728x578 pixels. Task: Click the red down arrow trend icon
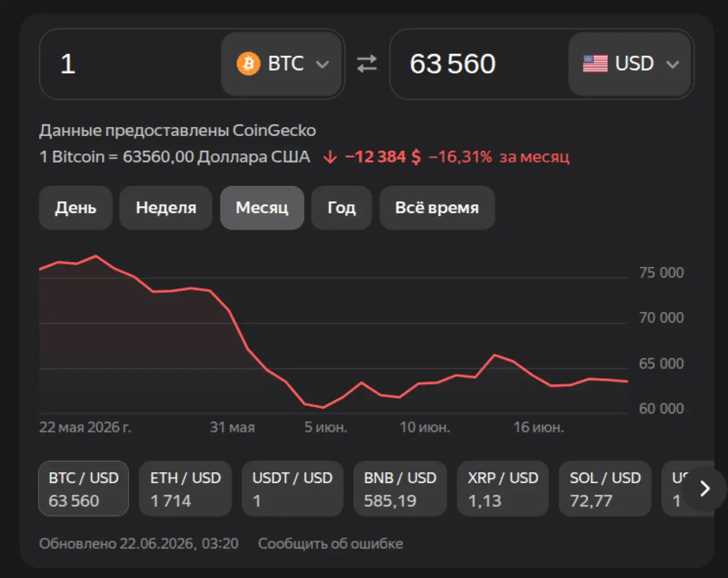click(330, 157)
